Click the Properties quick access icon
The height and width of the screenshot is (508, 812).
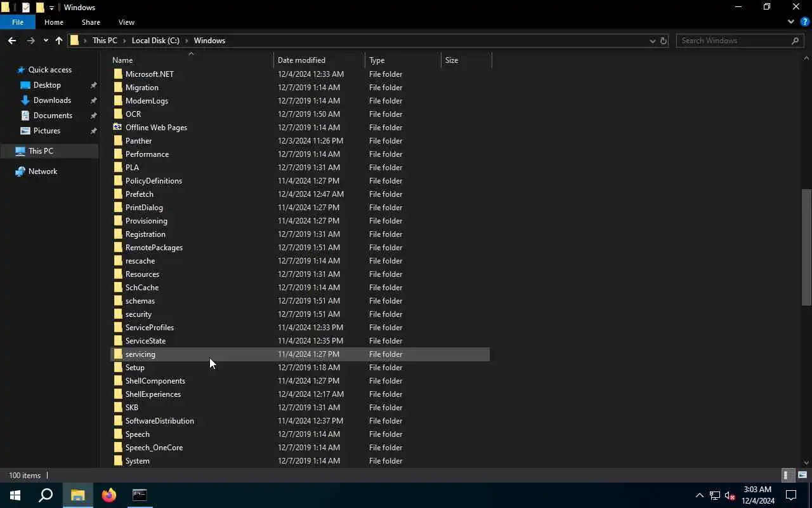(x=26, y=8)
